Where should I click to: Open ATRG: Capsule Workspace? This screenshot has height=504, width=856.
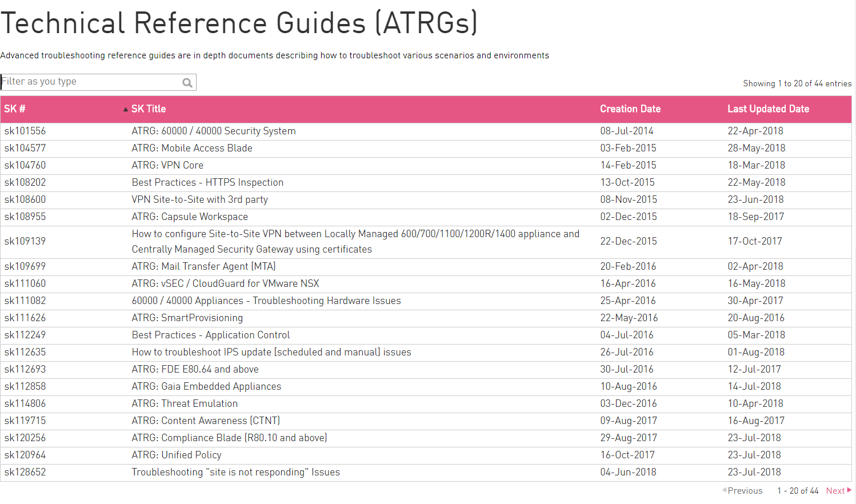point(190,217)
